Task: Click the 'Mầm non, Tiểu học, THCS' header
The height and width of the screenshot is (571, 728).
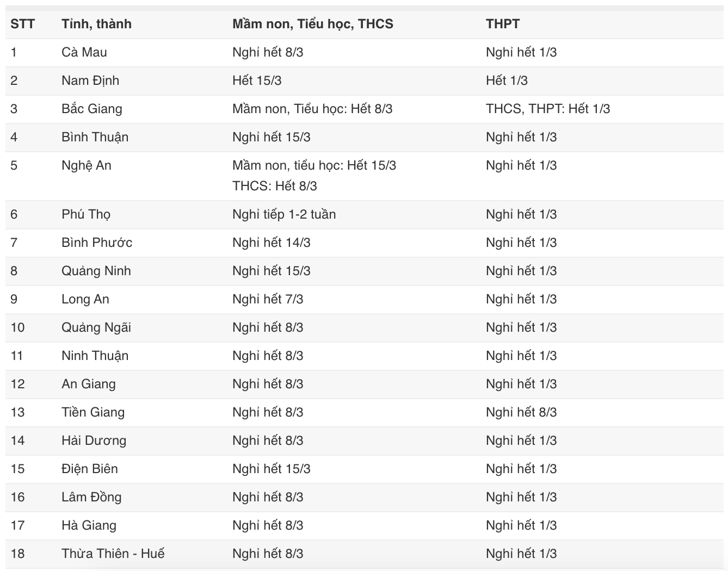Action: point(312,24)
